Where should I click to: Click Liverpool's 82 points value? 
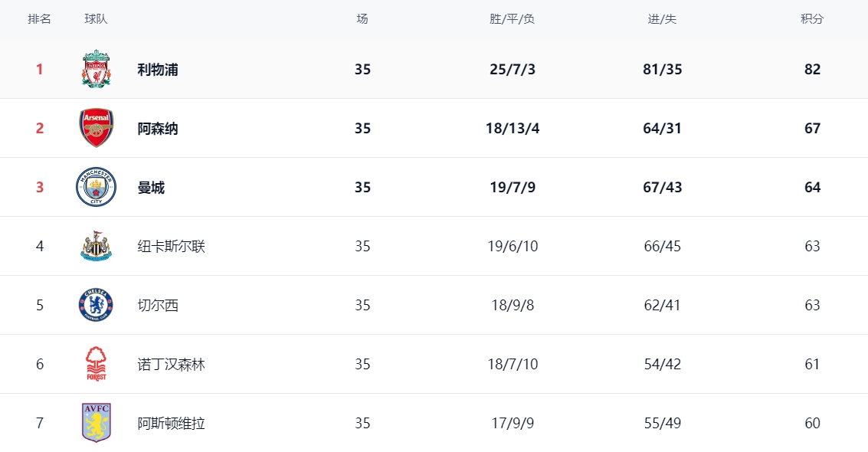point(812,69)
